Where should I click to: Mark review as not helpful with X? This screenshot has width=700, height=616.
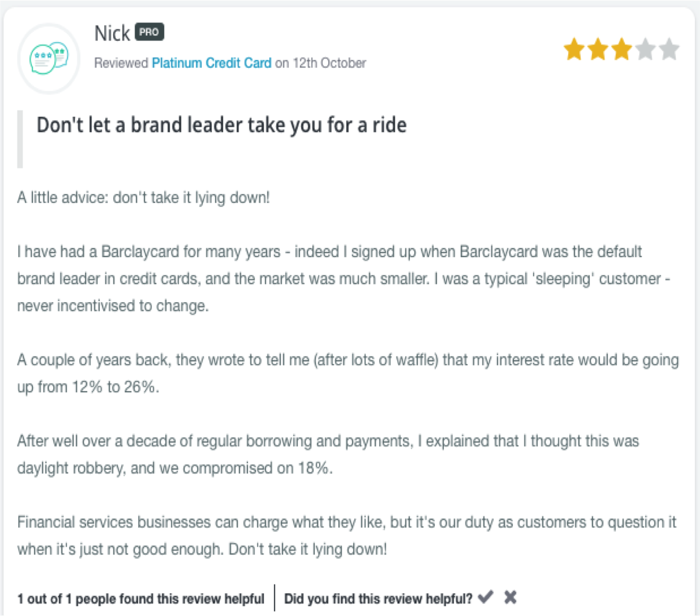(510, 597)
